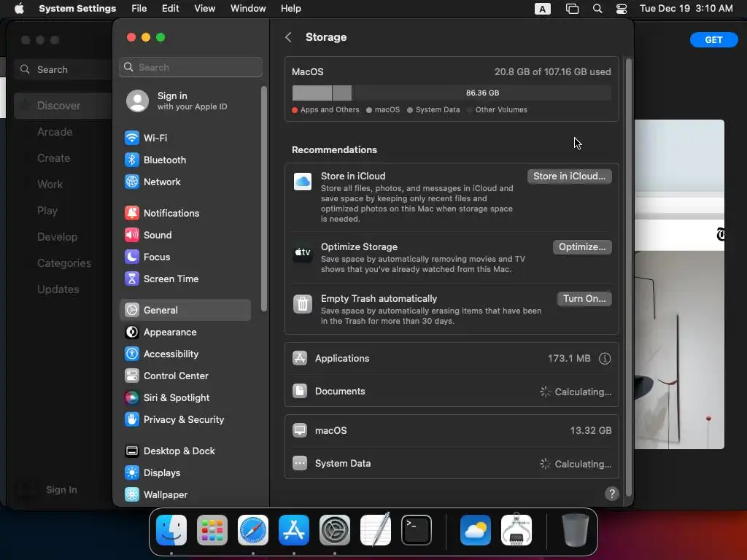Select Desktop & Dock in sidebar
The width and height of the screenshot is (747, 560).
point(185,451)
